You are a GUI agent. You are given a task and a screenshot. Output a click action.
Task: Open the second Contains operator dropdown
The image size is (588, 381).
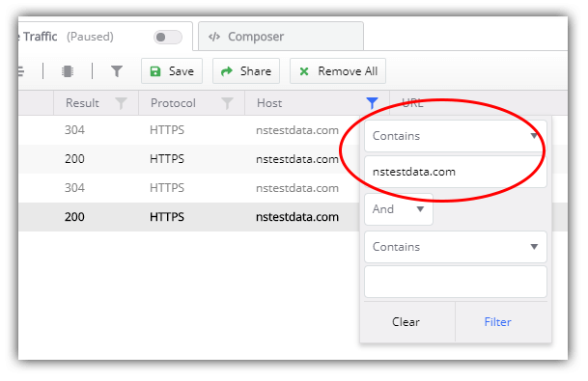click(456, 247)
